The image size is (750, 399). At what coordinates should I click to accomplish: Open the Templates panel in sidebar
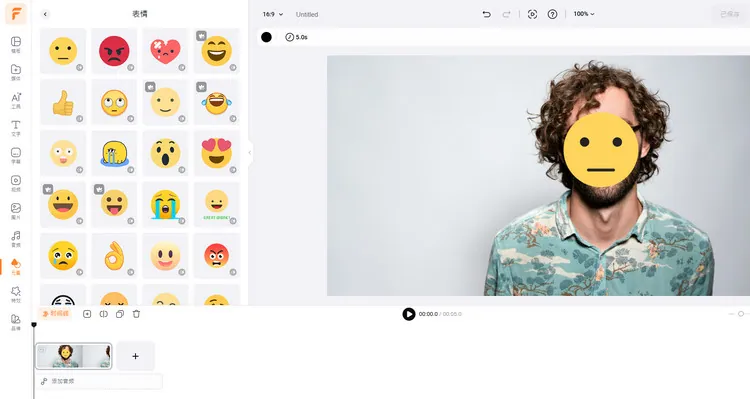(16, 44)
